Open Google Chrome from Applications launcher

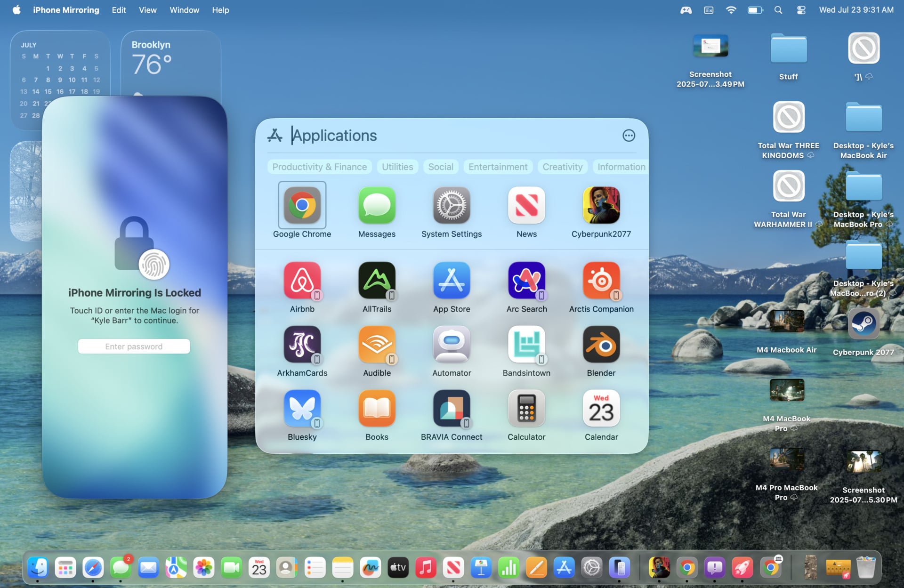coord(302,205)
